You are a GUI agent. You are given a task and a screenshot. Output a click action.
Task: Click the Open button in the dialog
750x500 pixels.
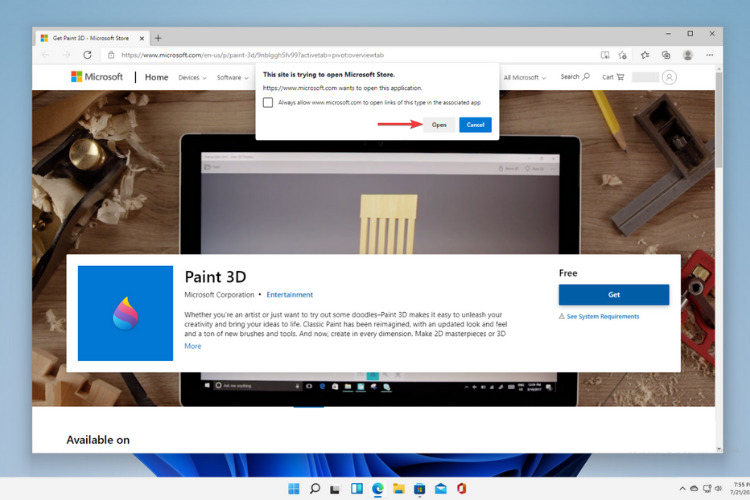point(439,125)
